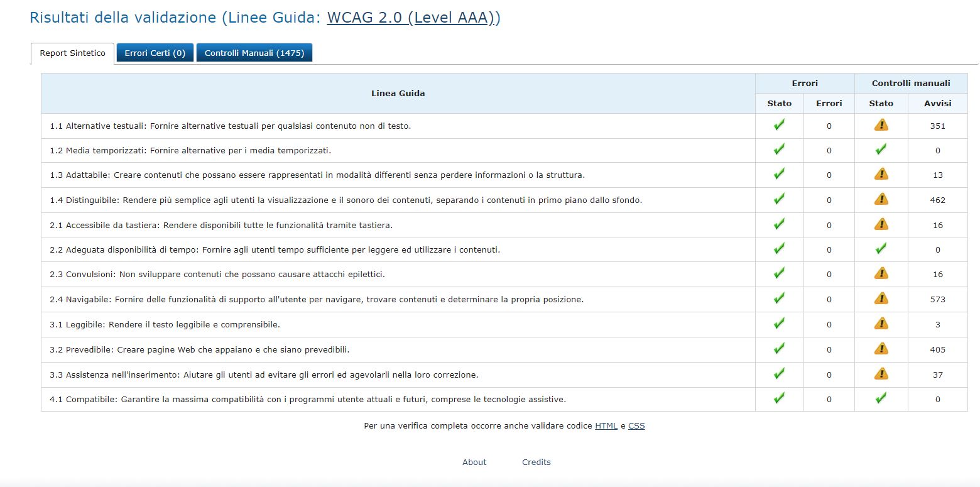This screenshot has width=980, height=487.
Task: Click warning icon for 2.1 Accessibile da tastiera
Action: [x=881, y=224]
